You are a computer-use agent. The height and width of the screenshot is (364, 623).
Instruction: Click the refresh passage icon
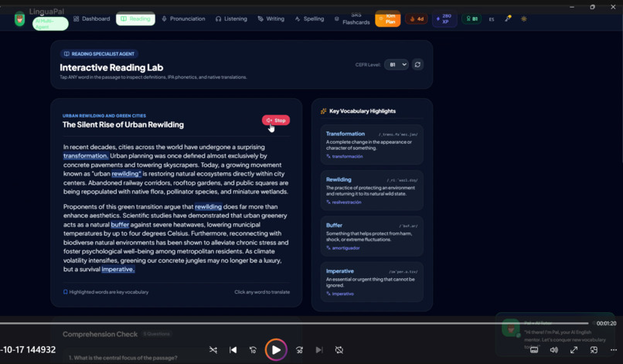(417, 64)
